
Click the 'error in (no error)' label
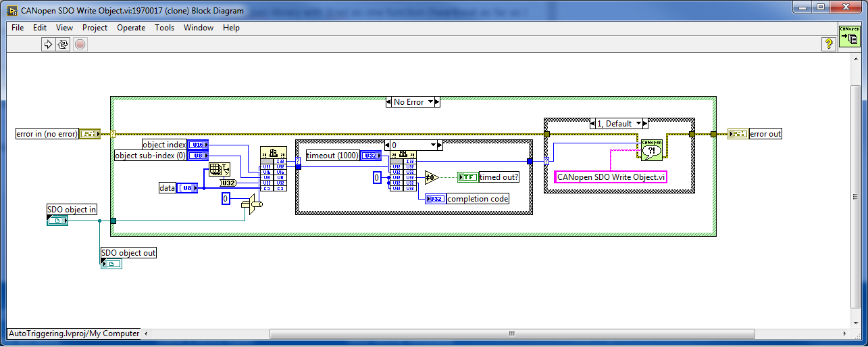(x=47, y=134)
